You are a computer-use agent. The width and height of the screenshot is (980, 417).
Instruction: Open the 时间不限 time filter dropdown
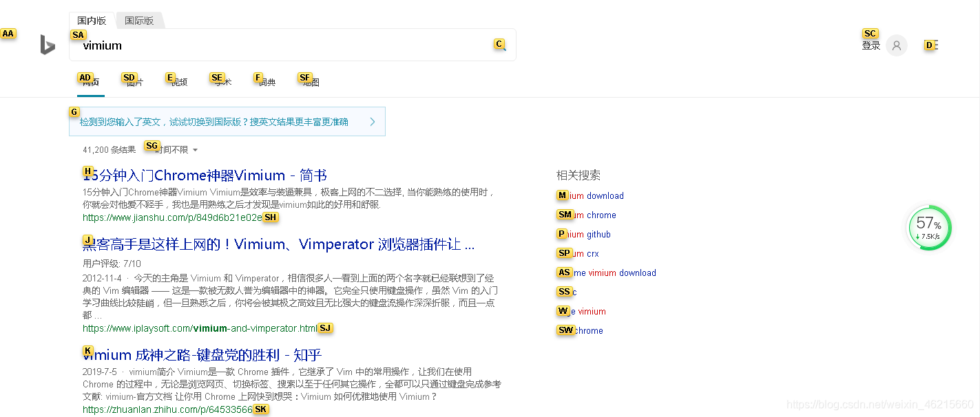tap(176, 149)
